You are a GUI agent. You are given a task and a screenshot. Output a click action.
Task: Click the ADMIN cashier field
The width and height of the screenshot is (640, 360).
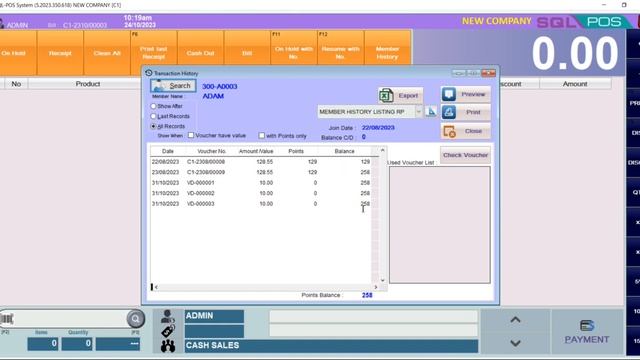[214, 316]
